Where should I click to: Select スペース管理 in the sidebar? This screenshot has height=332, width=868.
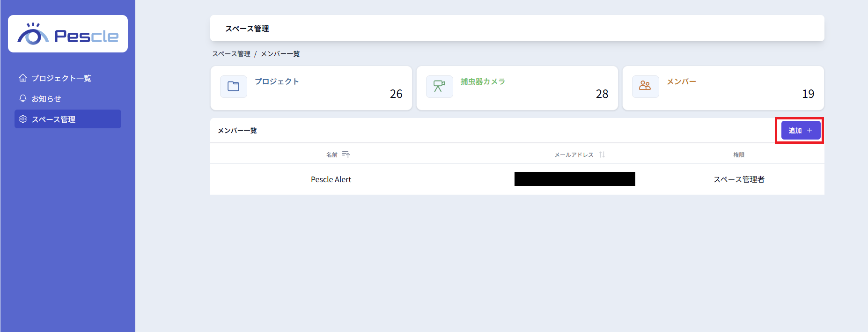68,119
